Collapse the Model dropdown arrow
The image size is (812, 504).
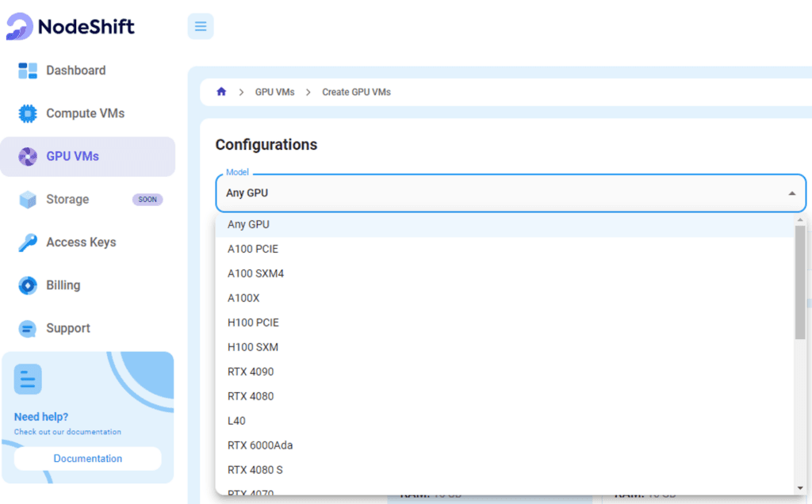pos(792,193)
